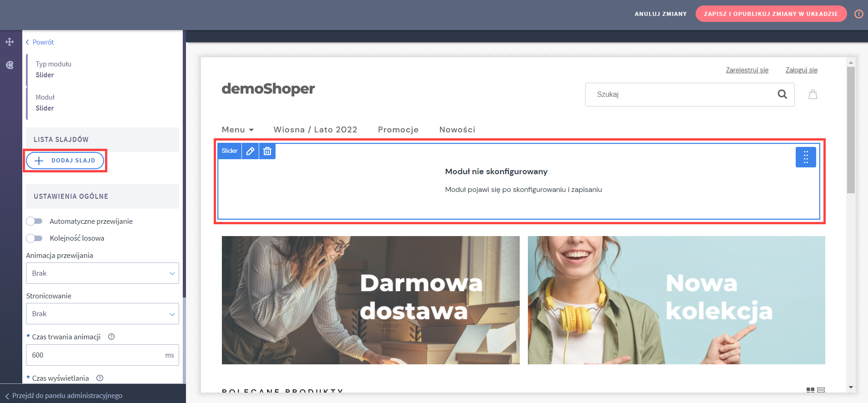Viewport: 868px width, 403px height.
Task: Click the move/arrange icon in left sidebar
Action: click(10, 42)
